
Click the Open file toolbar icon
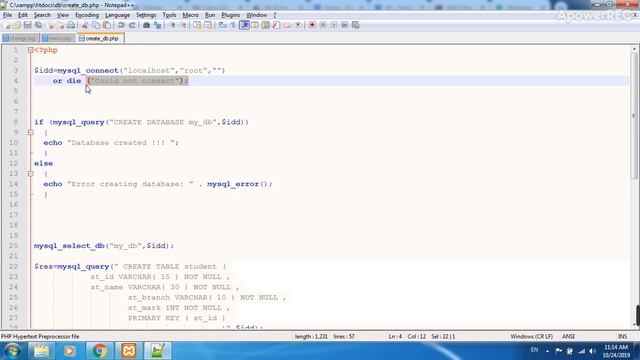[x=16, y=25]
